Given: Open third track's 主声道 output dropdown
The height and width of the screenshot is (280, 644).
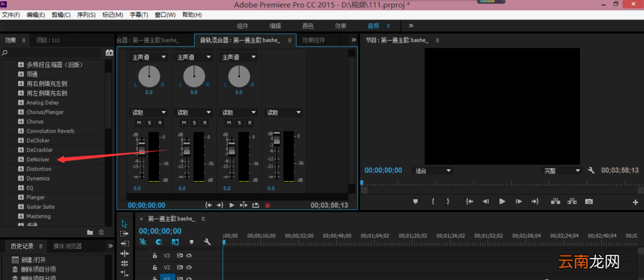Looking at the screenshot, I should 239,58.
